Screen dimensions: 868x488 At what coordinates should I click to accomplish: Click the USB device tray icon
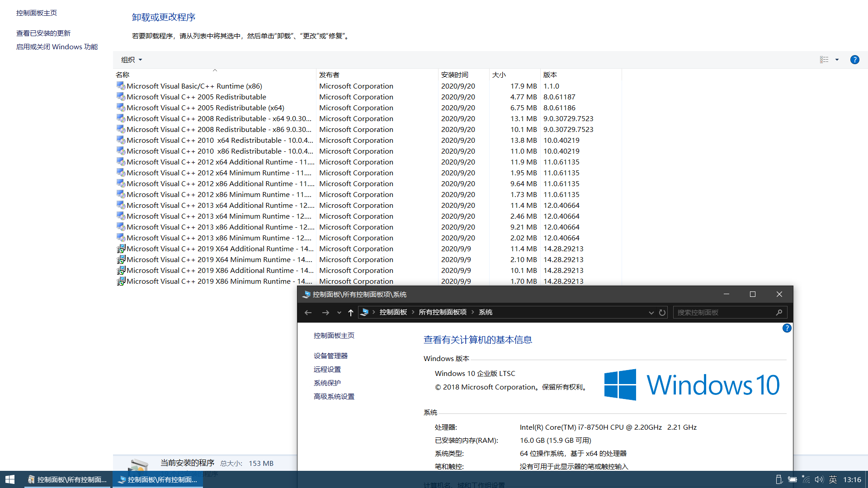tap(778, 479)
